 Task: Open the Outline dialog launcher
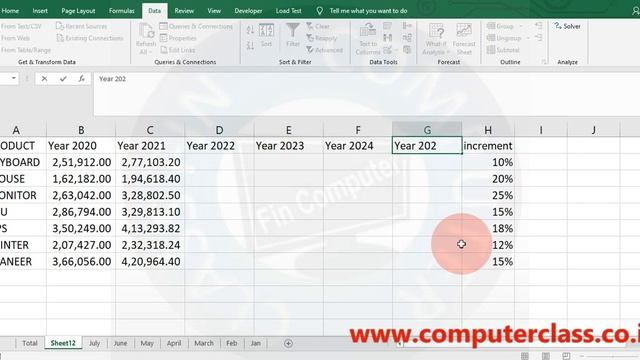click(x=544, y=62)
